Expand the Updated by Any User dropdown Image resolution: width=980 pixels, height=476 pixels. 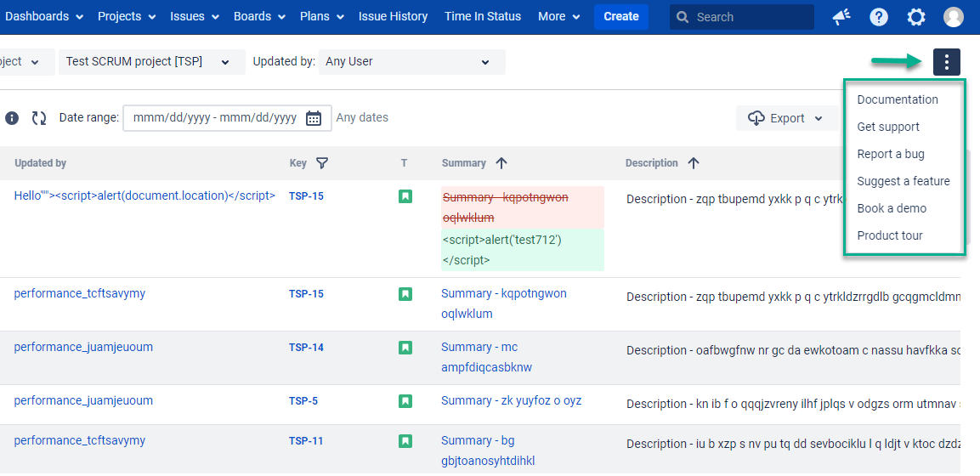412,62
